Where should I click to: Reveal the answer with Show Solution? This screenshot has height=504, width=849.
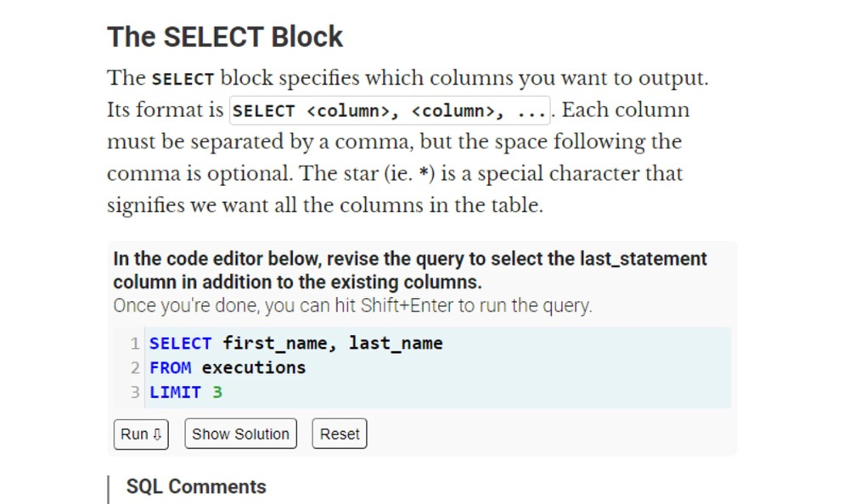coord(240,434)
